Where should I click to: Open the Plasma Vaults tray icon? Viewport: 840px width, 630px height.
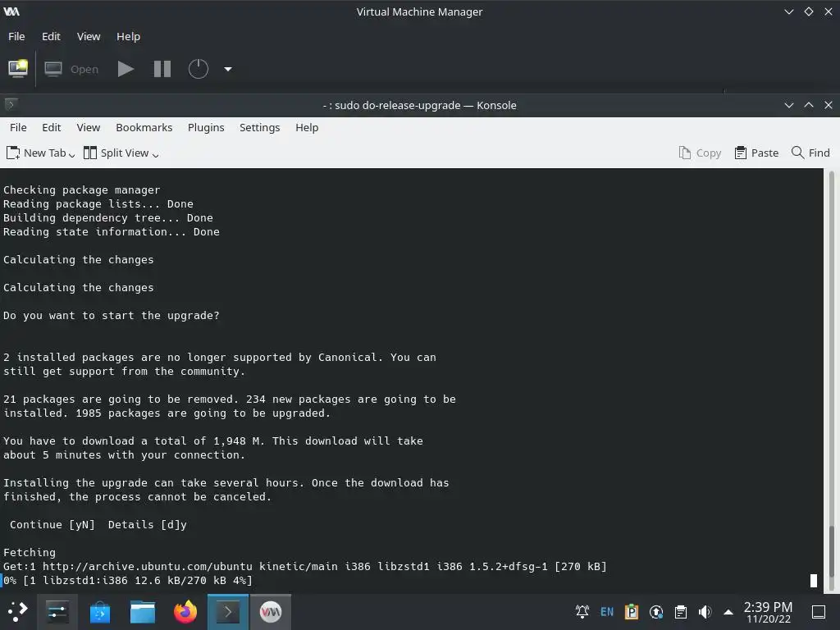[x=632, y=611]
